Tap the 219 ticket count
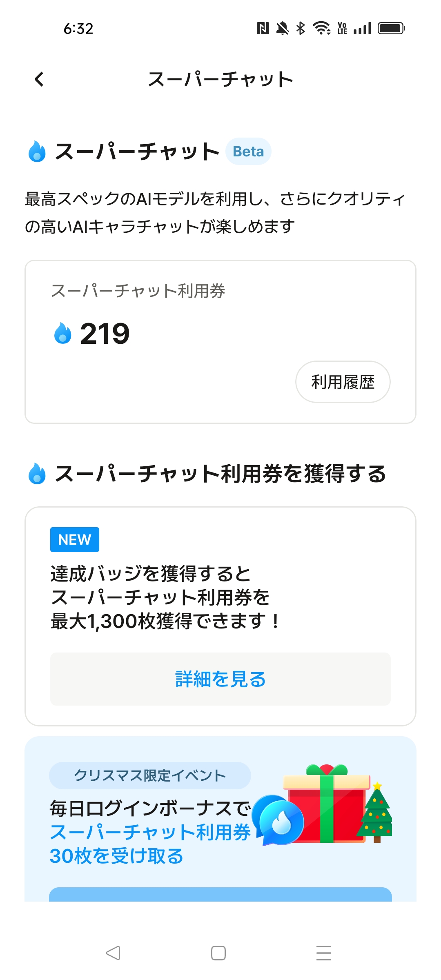441x980 pixels. pos(105,334)
